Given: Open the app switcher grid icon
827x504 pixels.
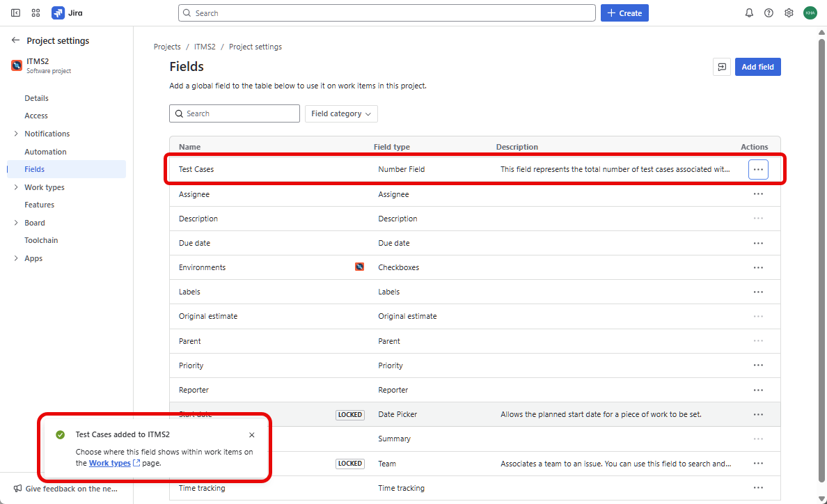Looking at the screenshot, I should coord(36,13).
